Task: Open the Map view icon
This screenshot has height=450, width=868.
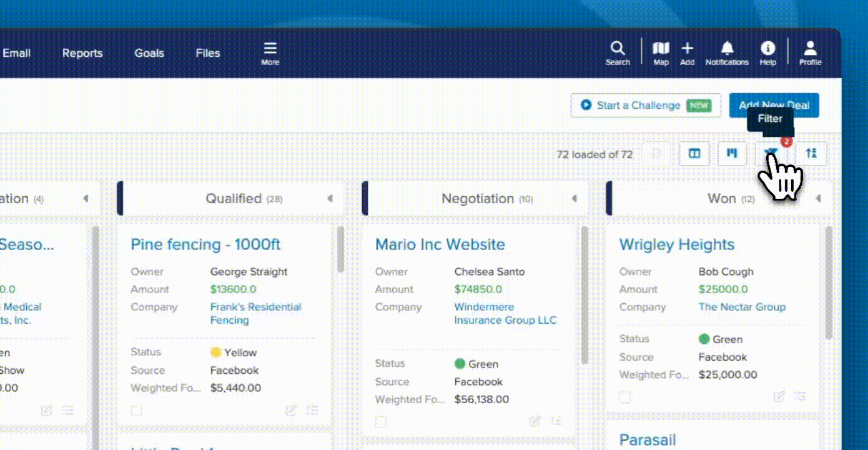Action: (x=661, y=53)
